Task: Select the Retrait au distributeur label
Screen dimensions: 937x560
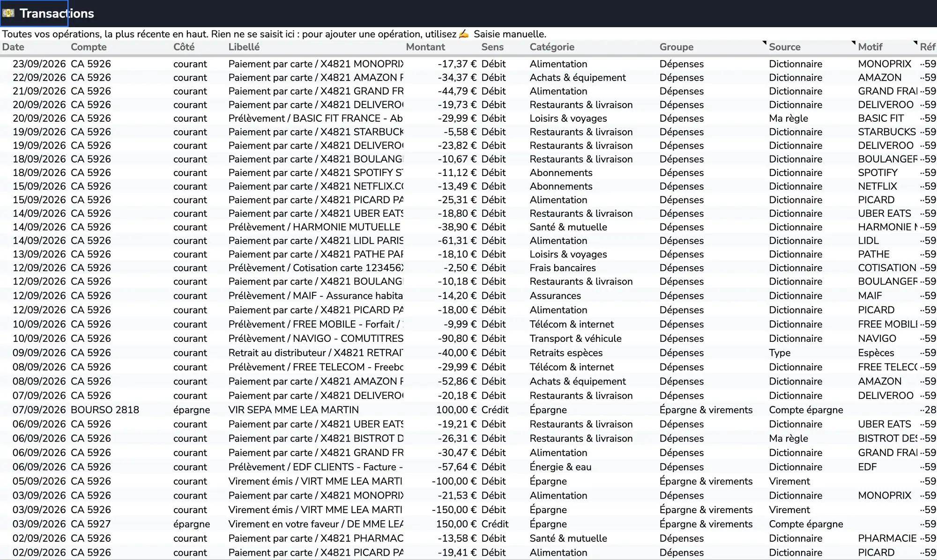Action: tap(316, 353)
